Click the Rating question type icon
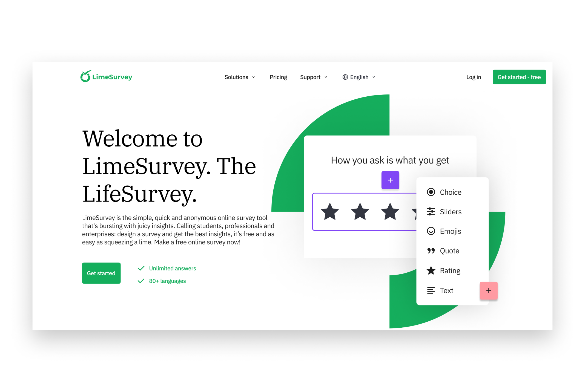 431,270
